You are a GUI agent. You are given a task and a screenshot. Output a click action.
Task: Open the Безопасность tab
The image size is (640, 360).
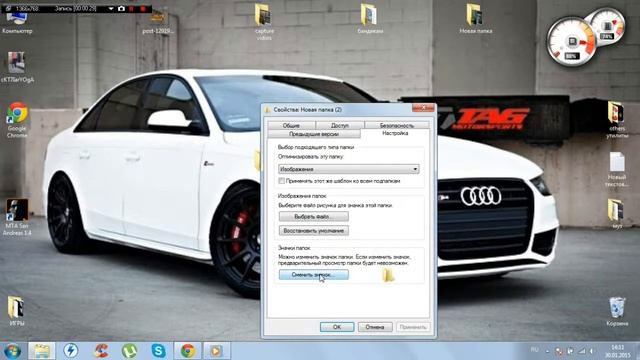point(397,125)
